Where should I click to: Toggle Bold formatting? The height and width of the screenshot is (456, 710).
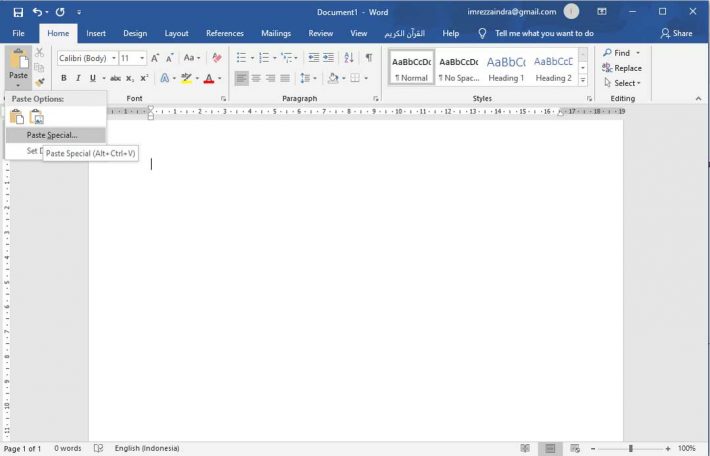64,78
